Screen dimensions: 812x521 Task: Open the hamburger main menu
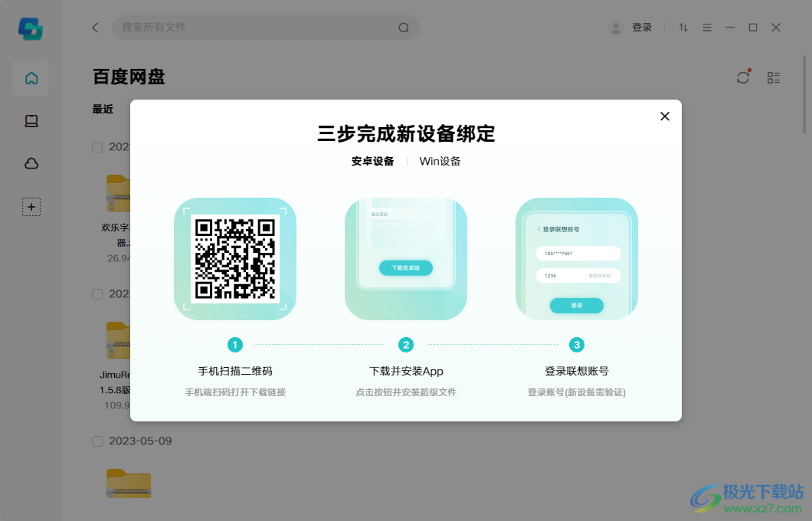pyautogui.click(x=707, y=28)
